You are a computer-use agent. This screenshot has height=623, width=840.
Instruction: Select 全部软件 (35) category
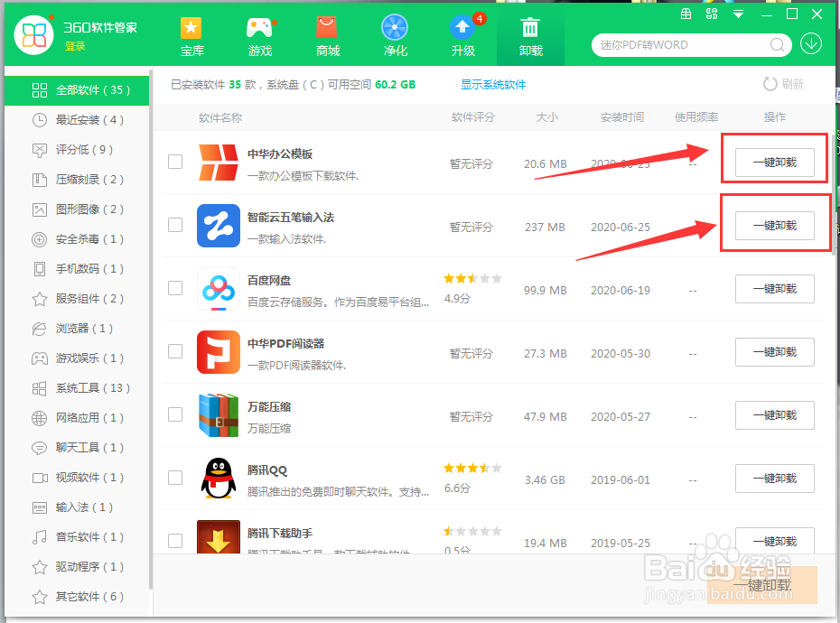77,90
